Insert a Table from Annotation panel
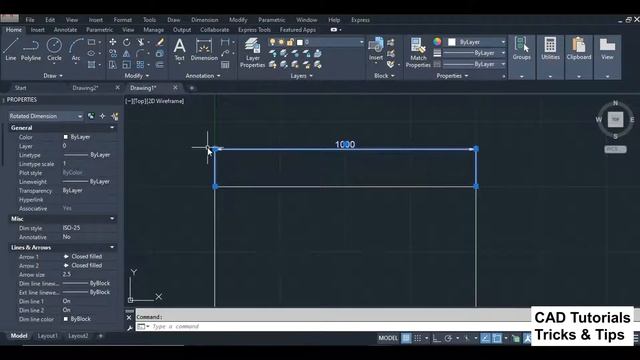 coord(225,64)
